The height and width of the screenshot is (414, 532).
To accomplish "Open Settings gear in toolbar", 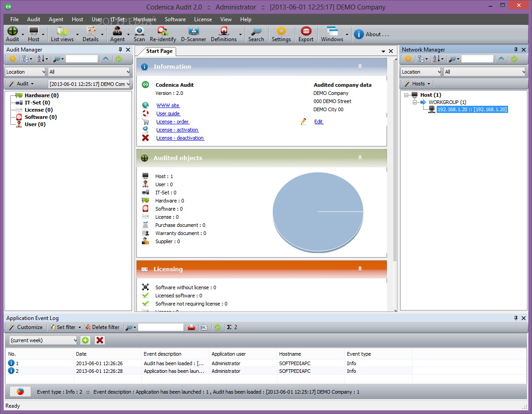I will [x=281, y=34].
